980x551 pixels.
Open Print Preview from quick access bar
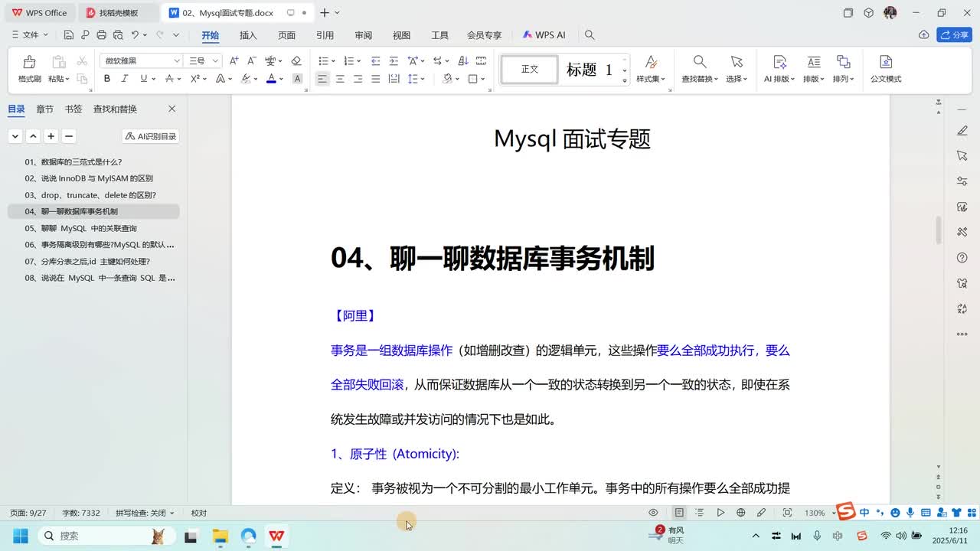pos(117,35)
